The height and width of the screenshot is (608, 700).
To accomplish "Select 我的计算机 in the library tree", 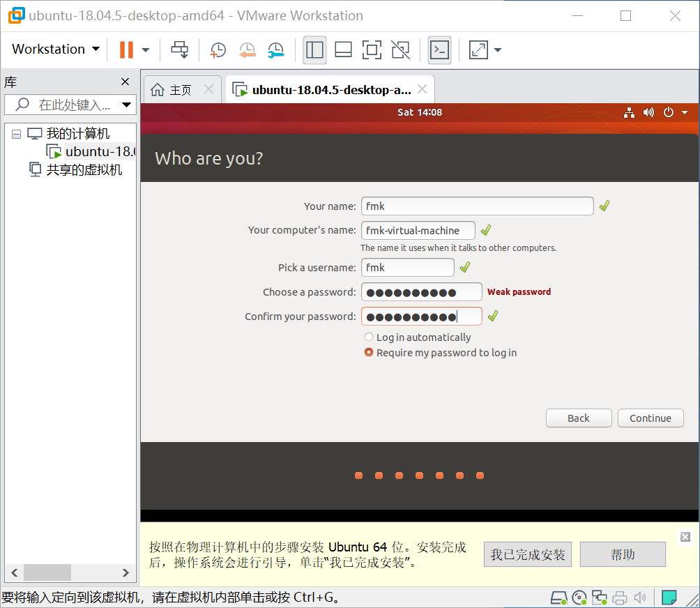I will pos(78,133).
